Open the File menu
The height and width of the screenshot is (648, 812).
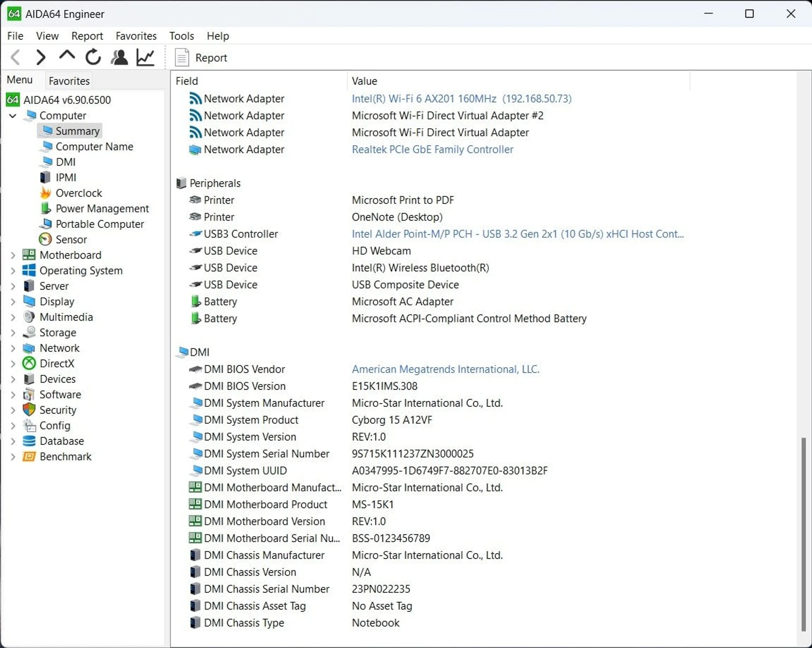(x=15, y=36)
